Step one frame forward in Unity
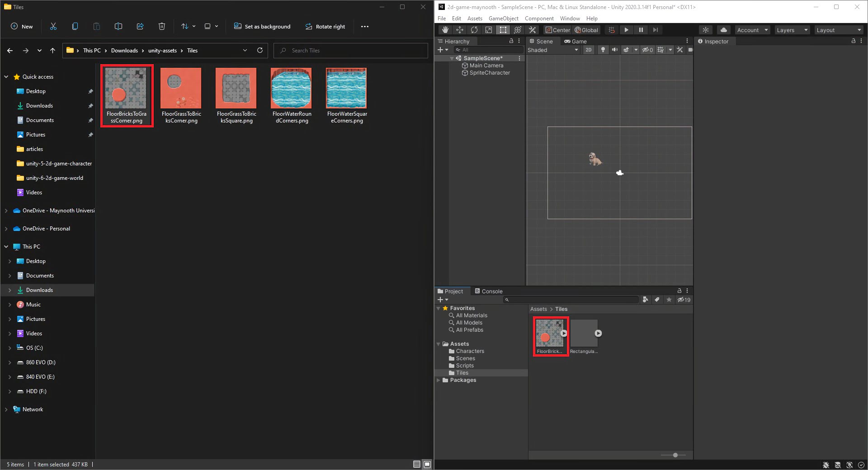The width and height of the screenshot is (868, 470). [x=655, y=30]
